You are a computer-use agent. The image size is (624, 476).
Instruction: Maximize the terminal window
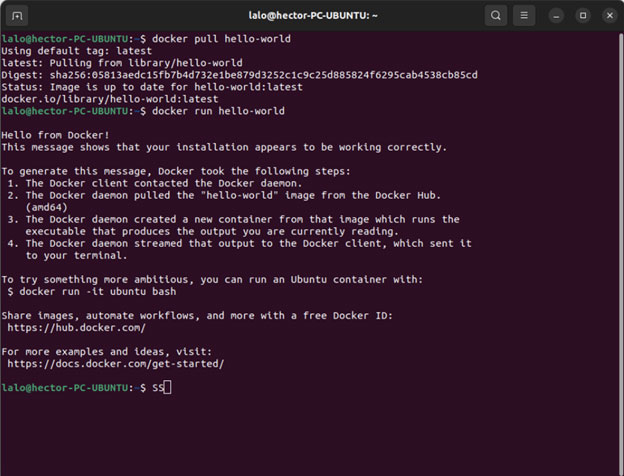pyautogui.click(x=583, y=16)
